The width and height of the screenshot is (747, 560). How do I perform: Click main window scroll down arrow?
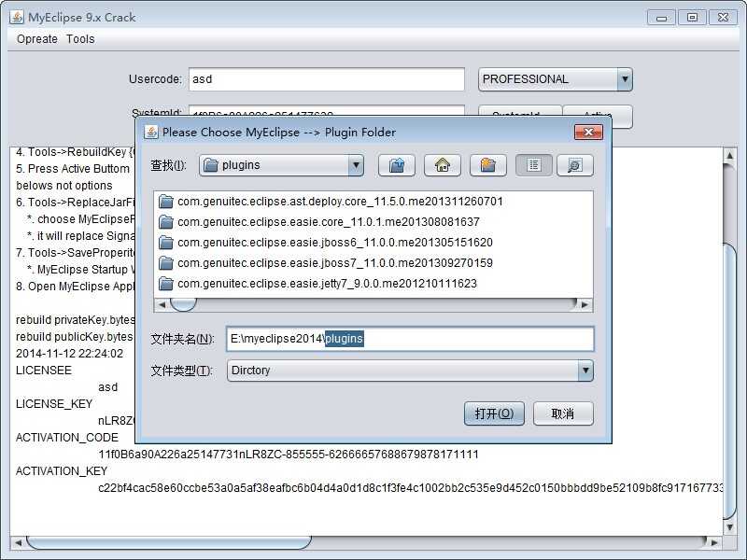coord(730,526)
